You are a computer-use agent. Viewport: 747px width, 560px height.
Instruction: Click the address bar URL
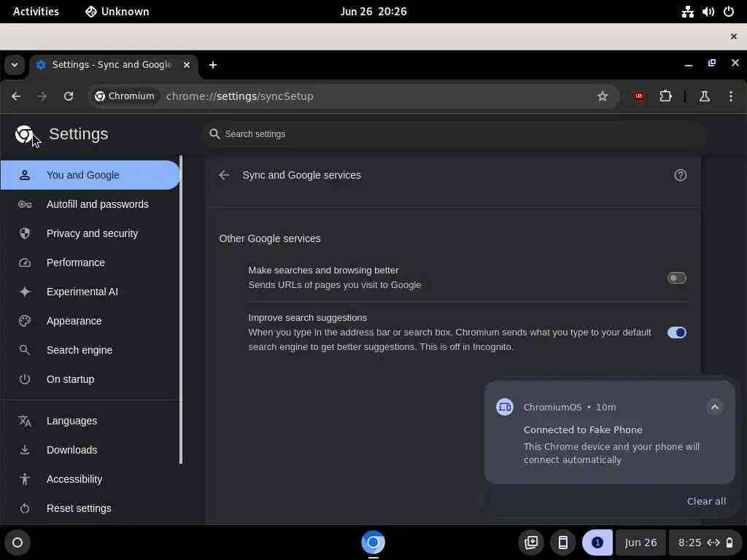click(x=239, y=96)
